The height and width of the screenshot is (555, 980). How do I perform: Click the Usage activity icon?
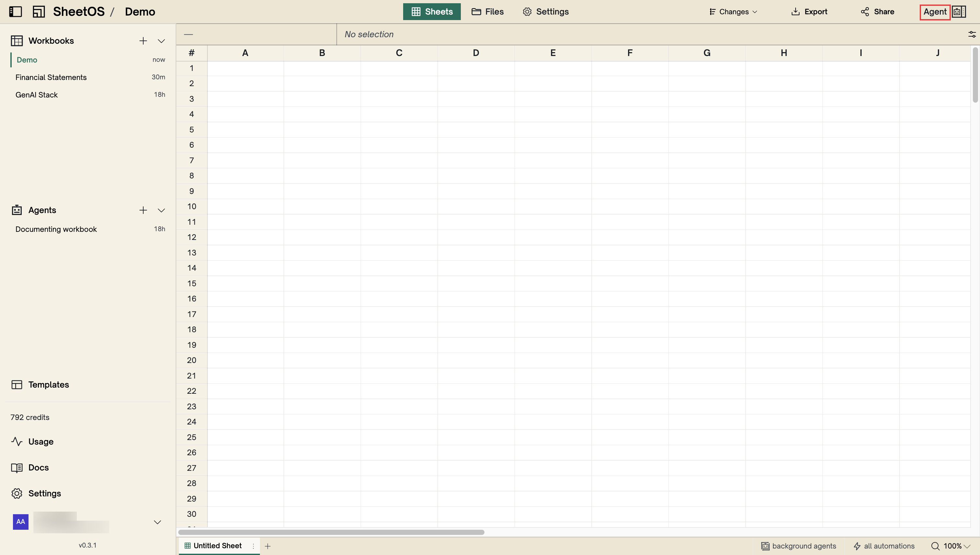[x=17, y=441]
